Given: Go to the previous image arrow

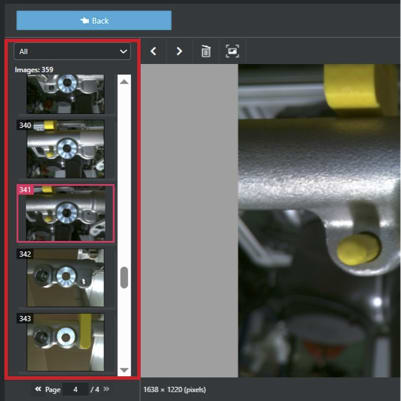Looking at the screenshot, I should point(154,51).
